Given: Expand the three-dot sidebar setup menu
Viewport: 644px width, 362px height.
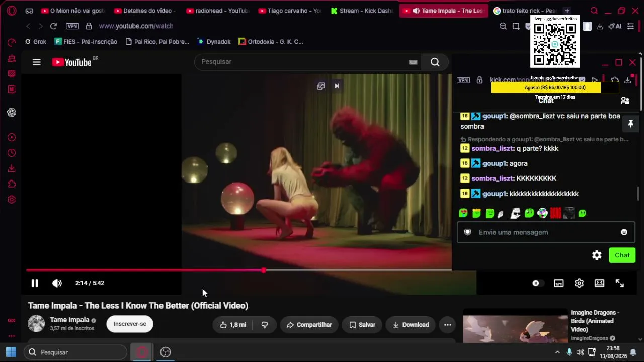Looking at the screenshot, I should pyautogui.click(x=12, y=336).
